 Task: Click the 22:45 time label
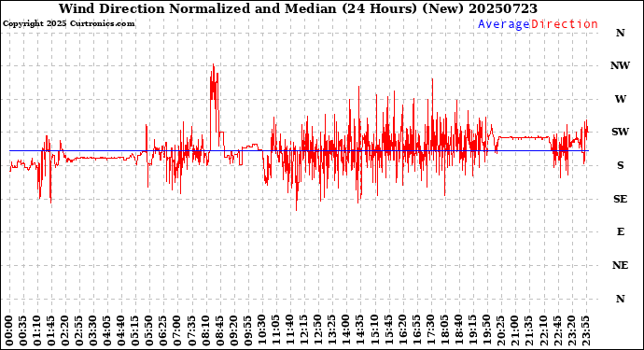(x=557, y=330)
